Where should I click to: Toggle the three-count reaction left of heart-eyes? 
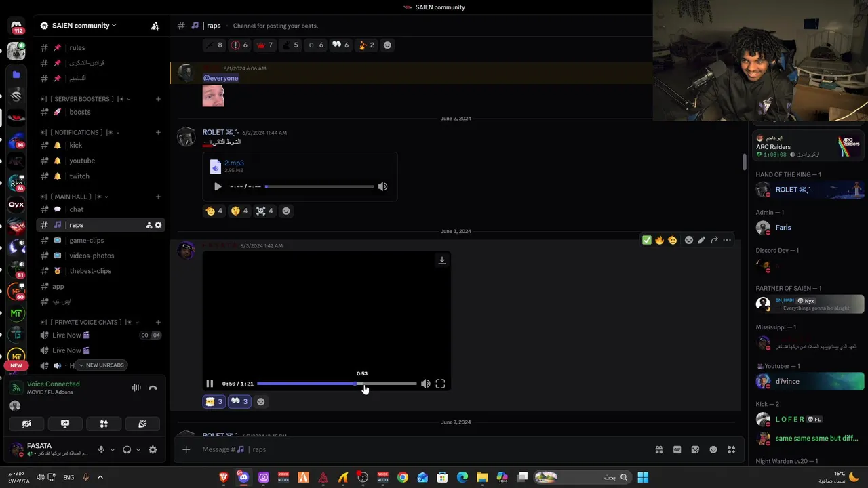(x=214, y=401)
